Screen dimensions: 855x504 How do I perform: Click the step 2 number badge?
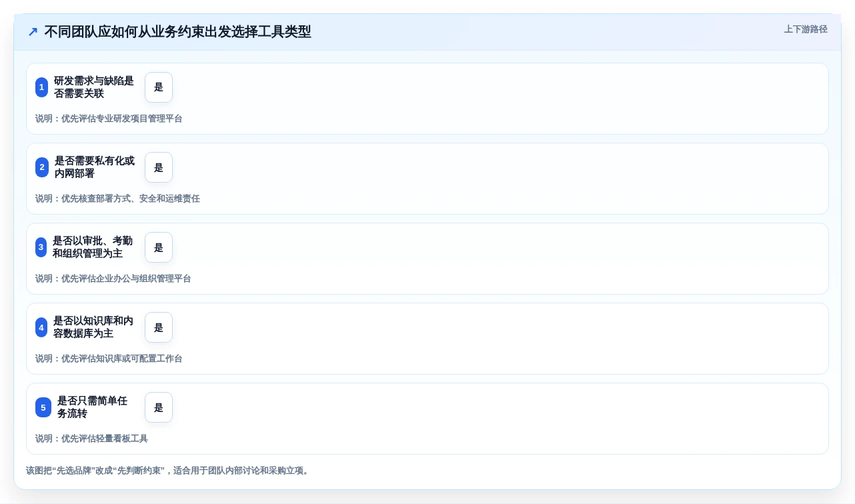pos(41,167)
